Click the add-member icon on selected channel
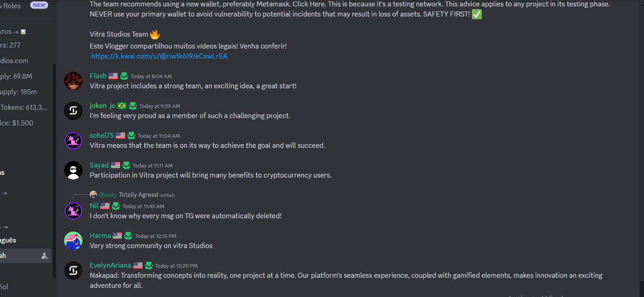Image resolution: width=644 pixels, height=297 pixels. click(x=44, y=256)
